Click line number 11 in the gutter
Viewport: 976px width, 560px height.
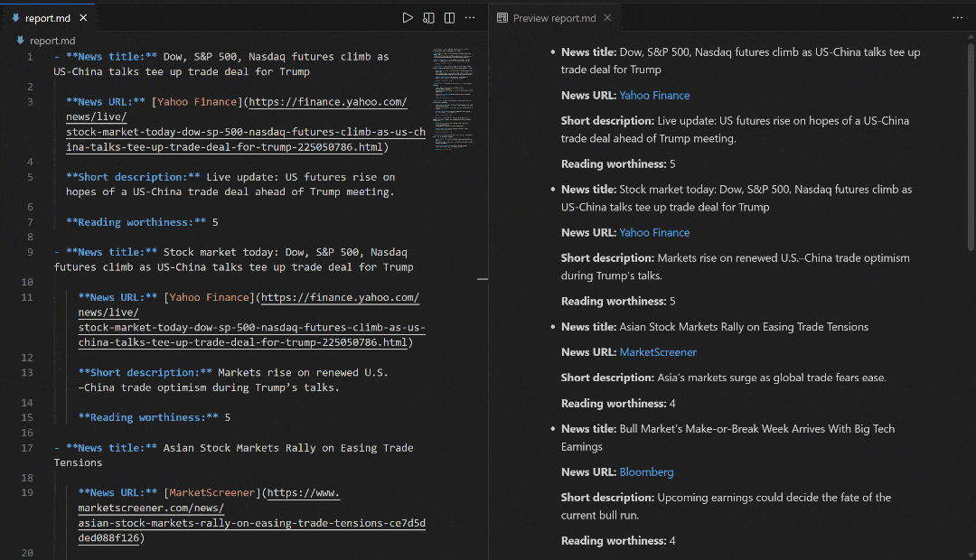coord(26,296)
